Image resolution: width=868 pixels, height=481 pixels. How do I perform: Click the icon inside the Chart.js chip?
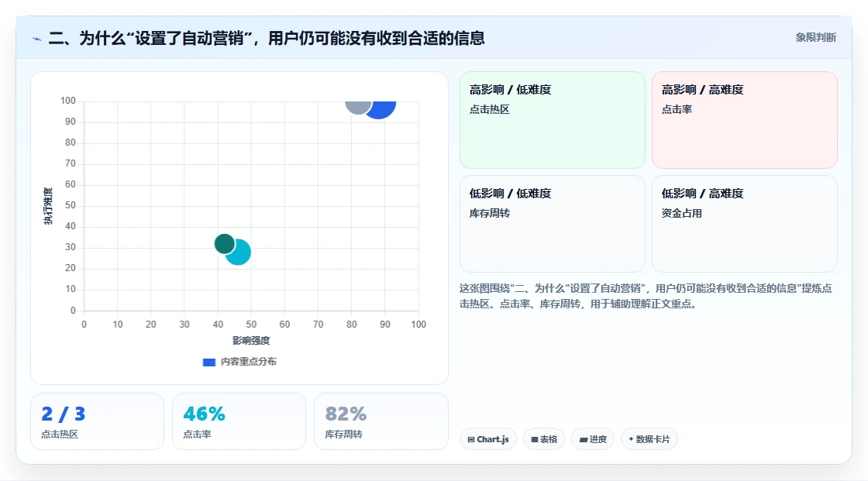[471, 439]
